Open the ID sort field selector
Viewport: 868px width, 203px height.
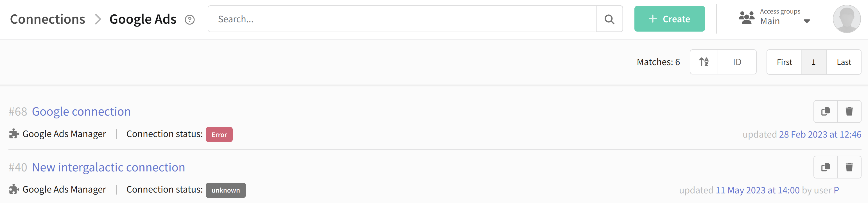(737, 62)
